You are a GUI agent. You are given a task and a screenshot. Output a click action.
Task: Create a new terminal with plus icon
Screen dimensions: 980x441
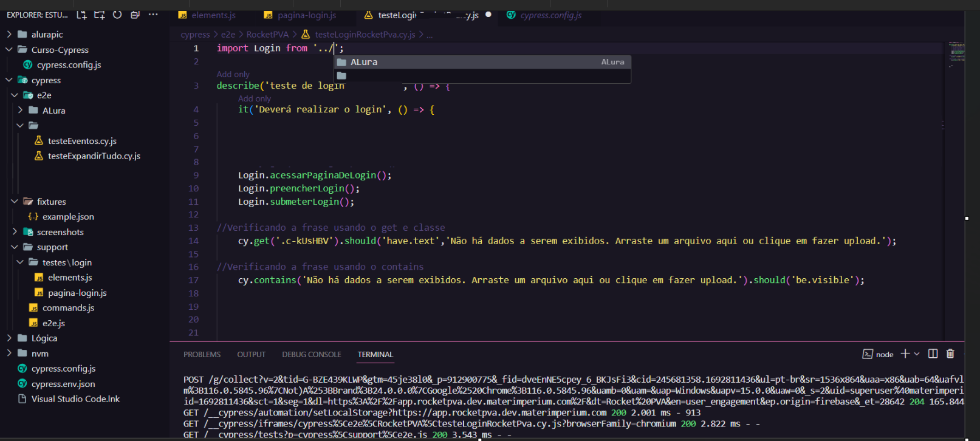pos(905,354)
